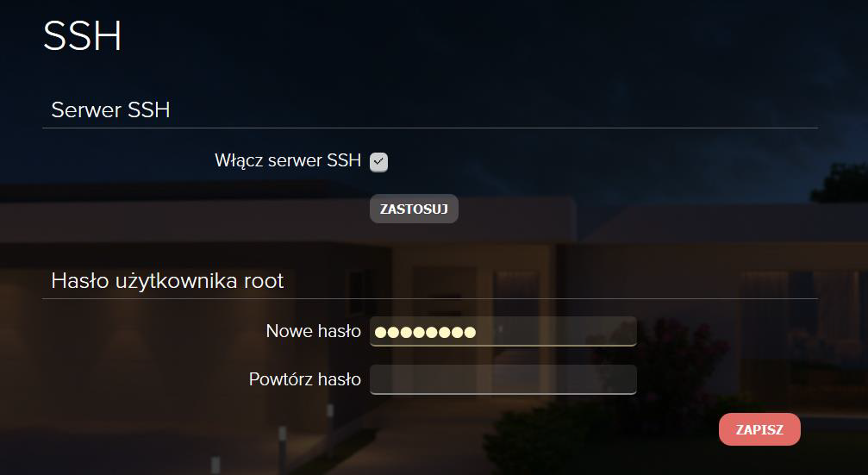The width and height of the screenshot is (868, 475).
Task: Click the SSH page title
Action: point(83,36)
